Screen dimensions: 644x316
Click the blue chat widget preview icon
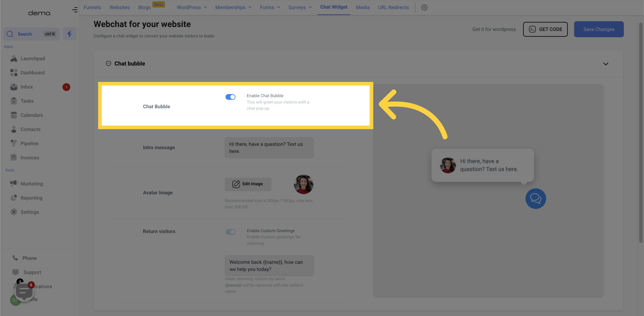pos(535,199)
